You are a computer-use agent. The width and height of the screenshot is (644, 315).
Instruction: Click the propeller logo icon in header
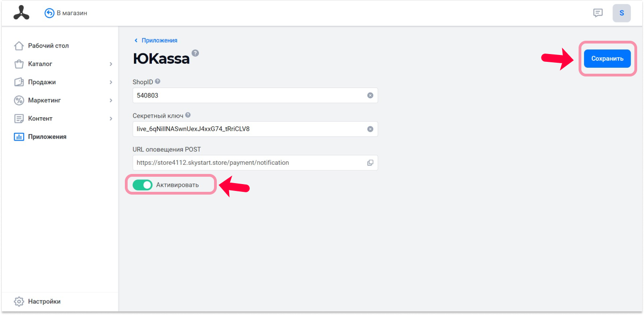(21, 13)
